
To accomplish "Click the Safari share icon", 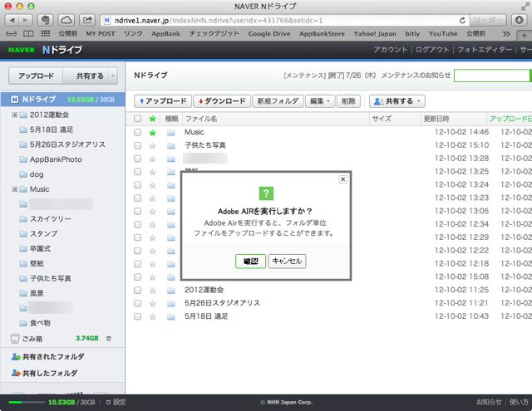I will pos(87,20).
